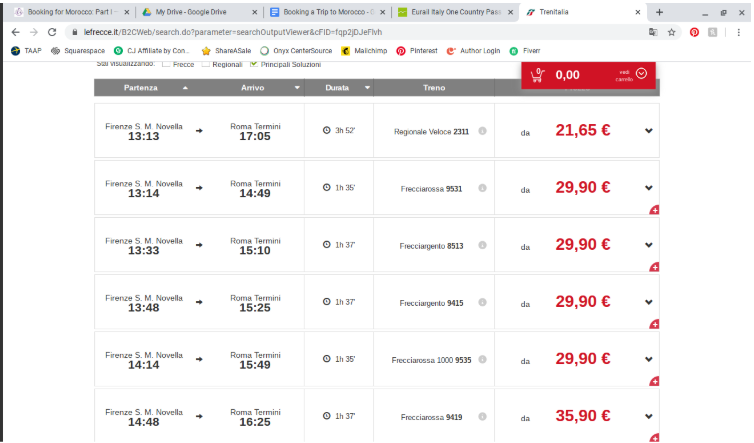Close the Eurail Italy One Country Pass tab
This screenshot has height=443, width=754.
click(510, 13)
